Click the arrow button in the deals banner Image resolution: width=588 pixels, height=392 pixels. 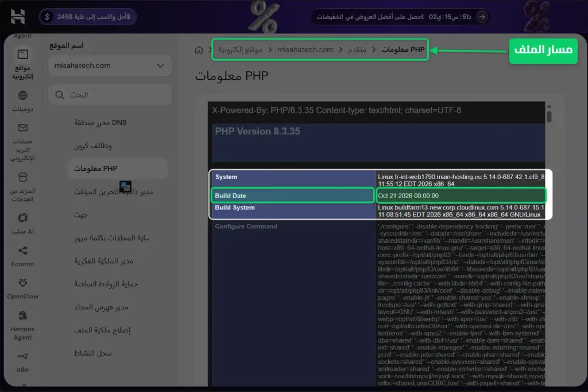click(482, 17)
